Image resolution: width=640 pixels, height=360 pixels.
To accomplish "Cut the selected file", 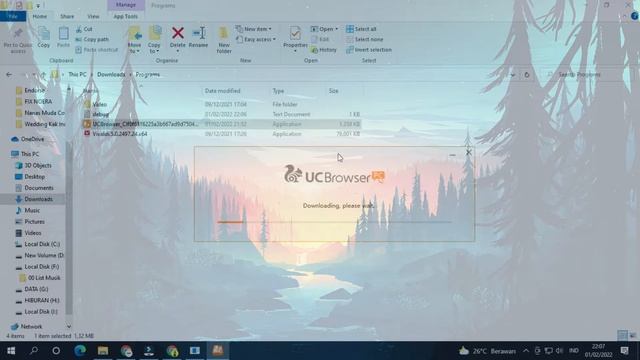I will 84,29.
